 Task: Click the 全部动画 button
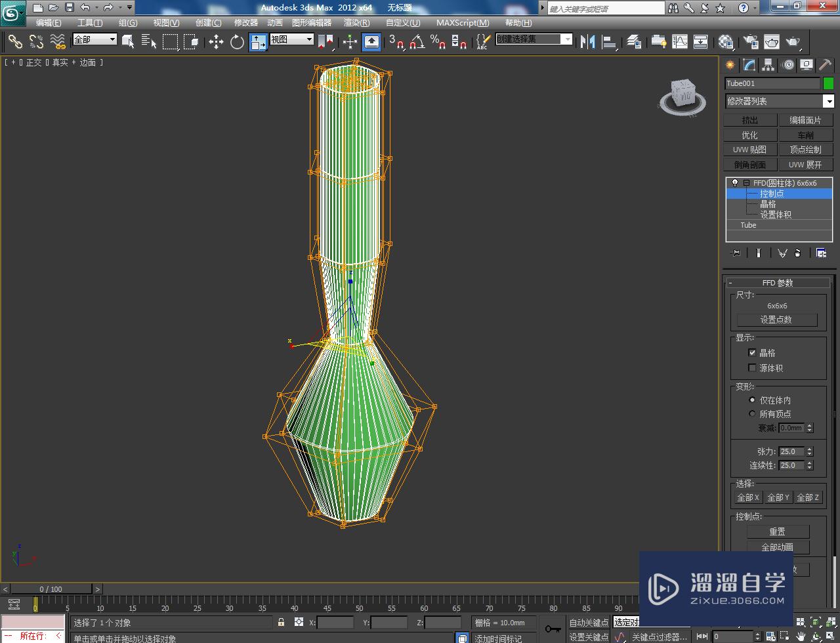click(x=777, y=547)
